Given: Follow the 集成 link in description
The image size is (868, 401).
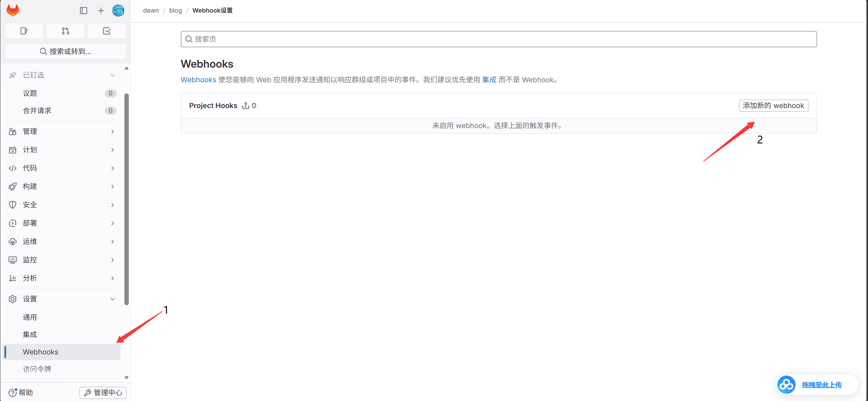Looking at the screenshot, I should [489, 80].
